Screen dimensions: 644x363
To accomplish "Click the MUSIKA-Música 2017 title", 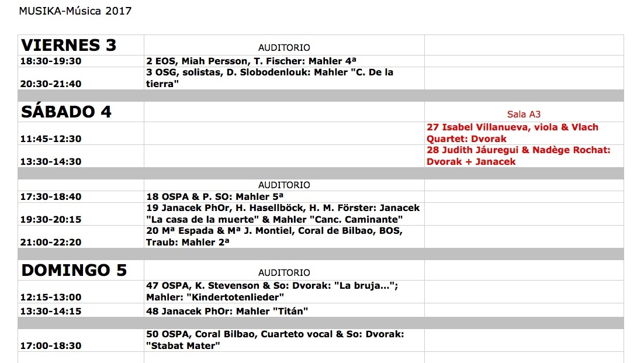I will point(75,11).
